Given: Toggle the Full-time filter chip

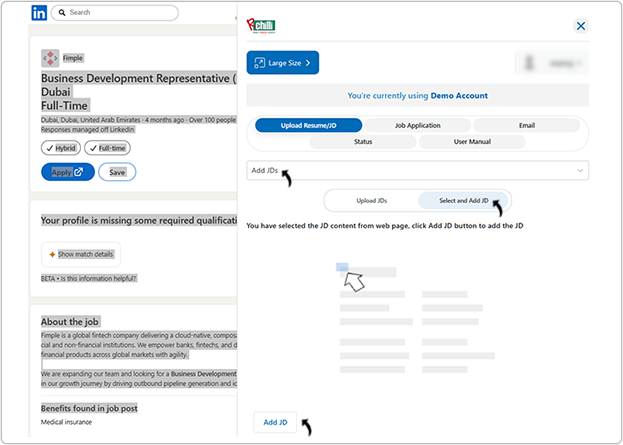Looking at the screenshot, I should coord(107,148).
